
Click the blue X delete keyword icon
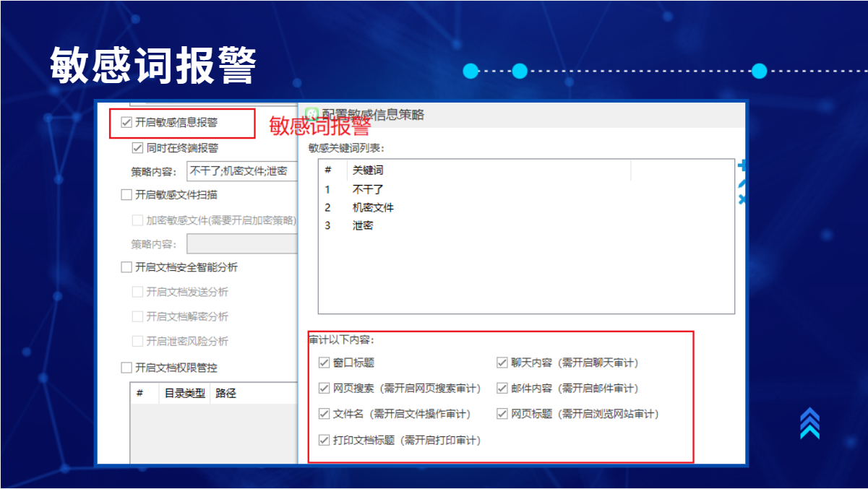pyautogui.click(x=742, y=199)
